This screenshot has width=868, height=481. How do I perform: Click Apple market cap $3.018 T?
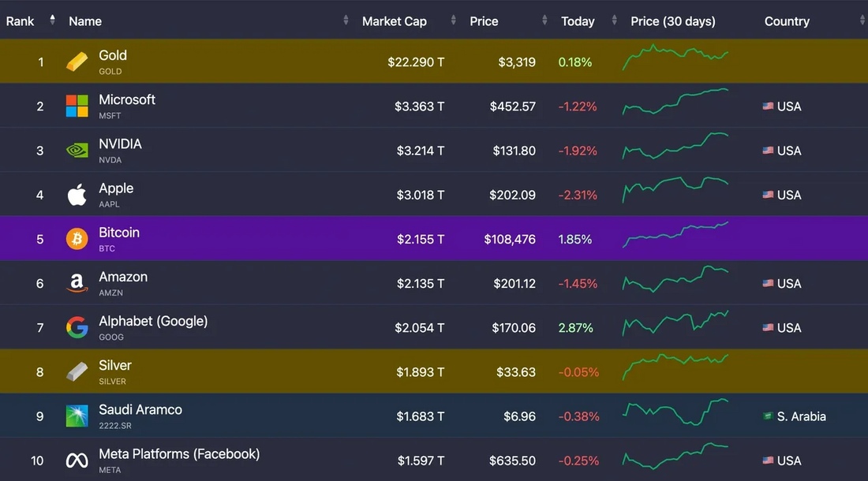pos(420,195)
